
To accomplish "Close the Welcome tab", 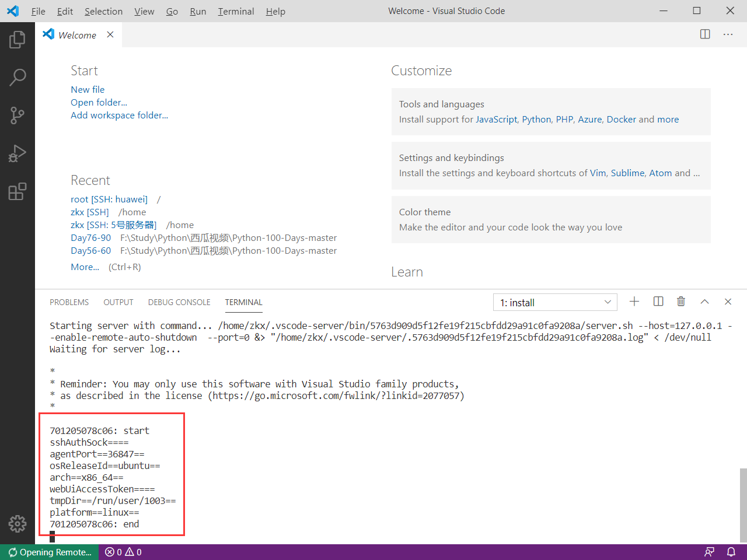I will 110,34.
